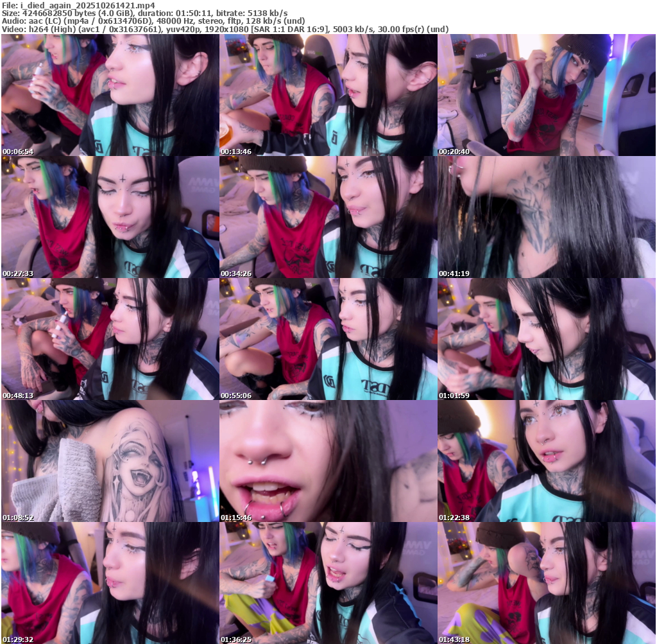Select the thumbnail at 00:20:40

(547, 95)
